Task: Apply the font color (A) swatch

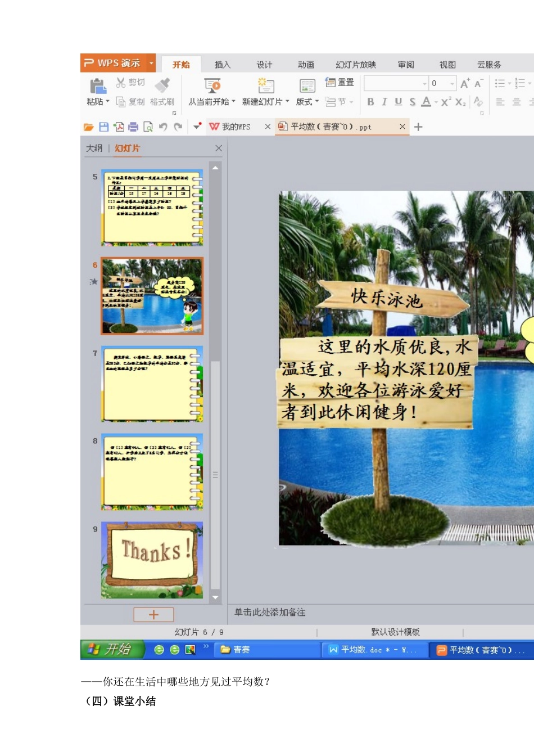Action: (x=426, y=102)
